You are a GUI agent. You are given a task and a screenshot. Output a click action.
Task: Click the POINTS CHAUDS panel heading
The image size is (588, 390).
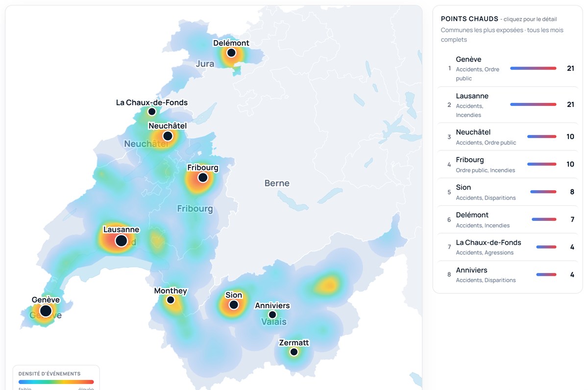pyautogui.click(x=469, y=19)
